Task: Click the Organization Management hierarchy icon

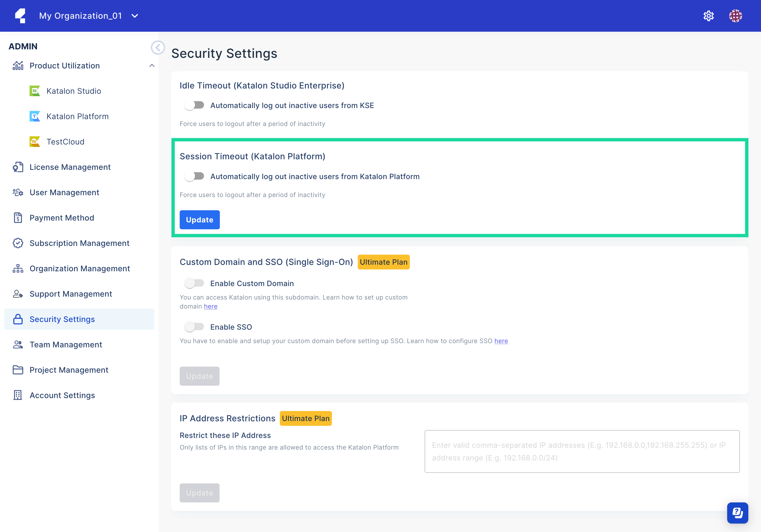Action: coord(18,268)
